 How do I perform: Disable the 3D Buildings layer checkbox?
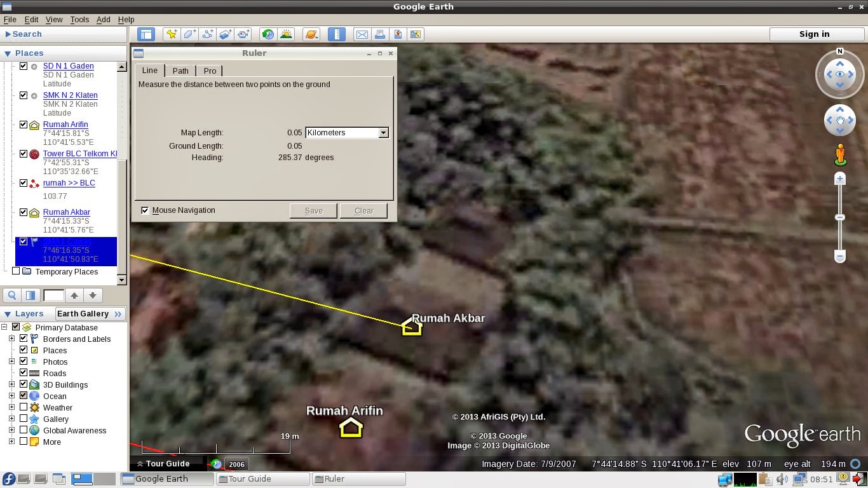coord(24,384)
